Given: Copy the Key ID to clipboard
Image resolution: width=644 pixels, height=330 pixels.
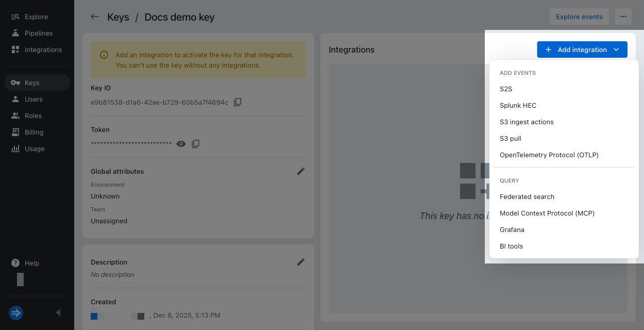Looking at the screenshot, I should click(238, 102).
